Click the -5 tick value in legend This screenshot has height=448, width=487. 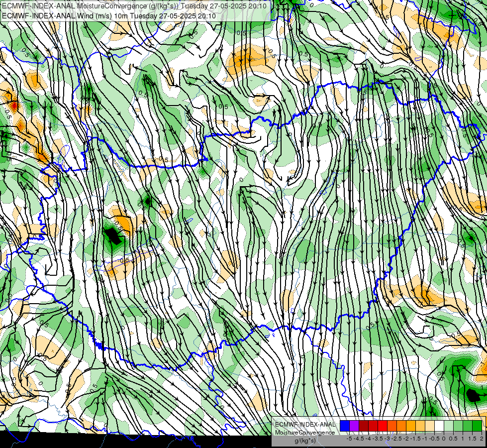click(349, 439)
